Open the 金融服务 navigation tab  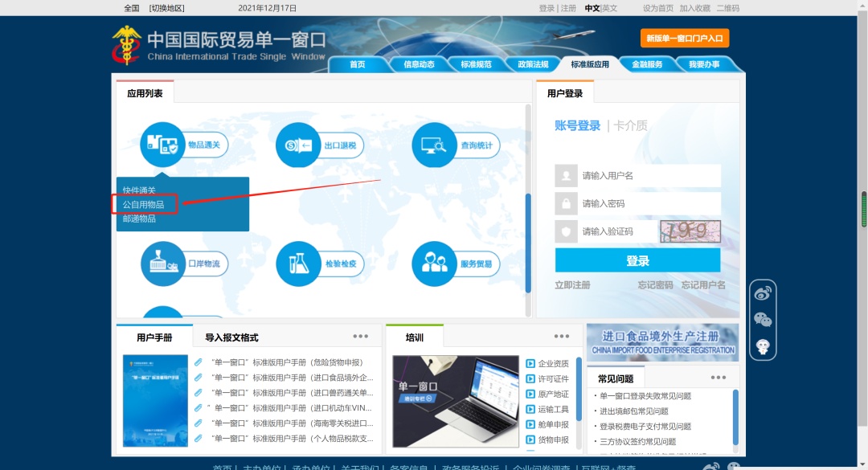[647, 64]
